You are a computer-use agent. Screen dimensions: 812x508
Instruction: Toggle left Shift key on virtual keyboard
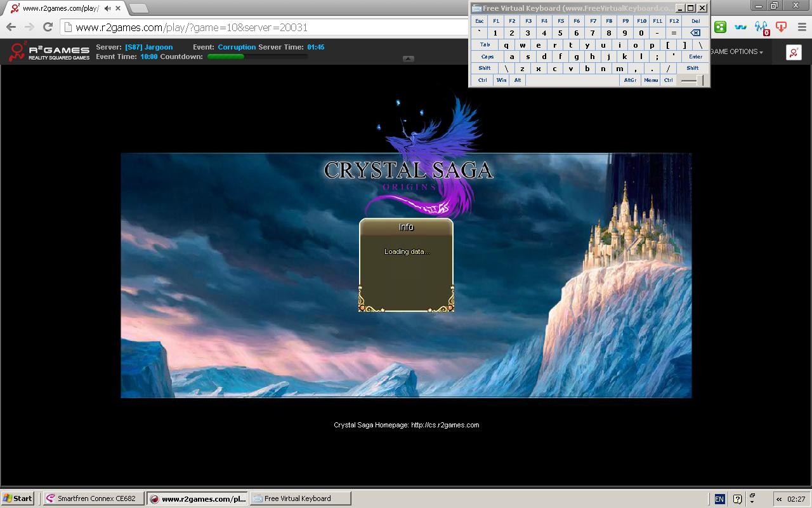pyautogui.click(x=485, y=68)
